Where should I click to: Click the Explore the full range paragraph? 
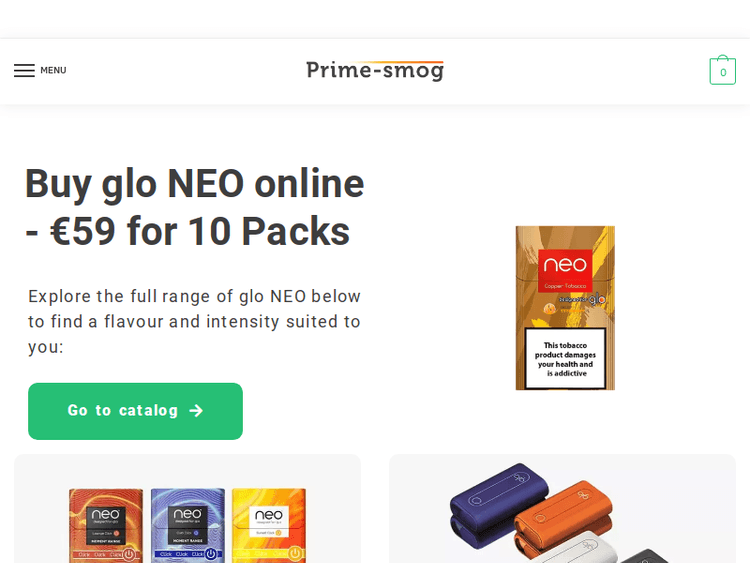pos(194,321)
